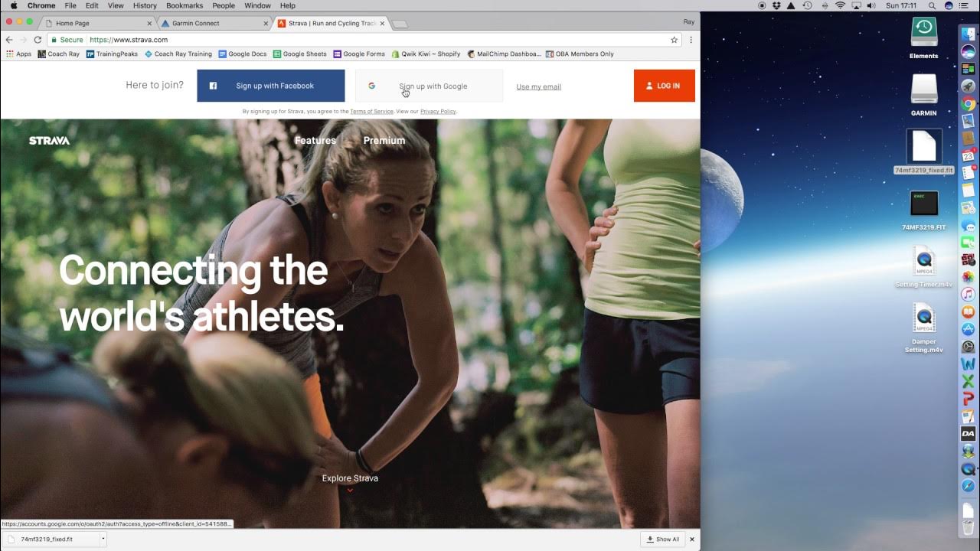Open Photos app in the Dock
Image resolution: width=980 pixels, height=551 pixels.
coord(969,277)
